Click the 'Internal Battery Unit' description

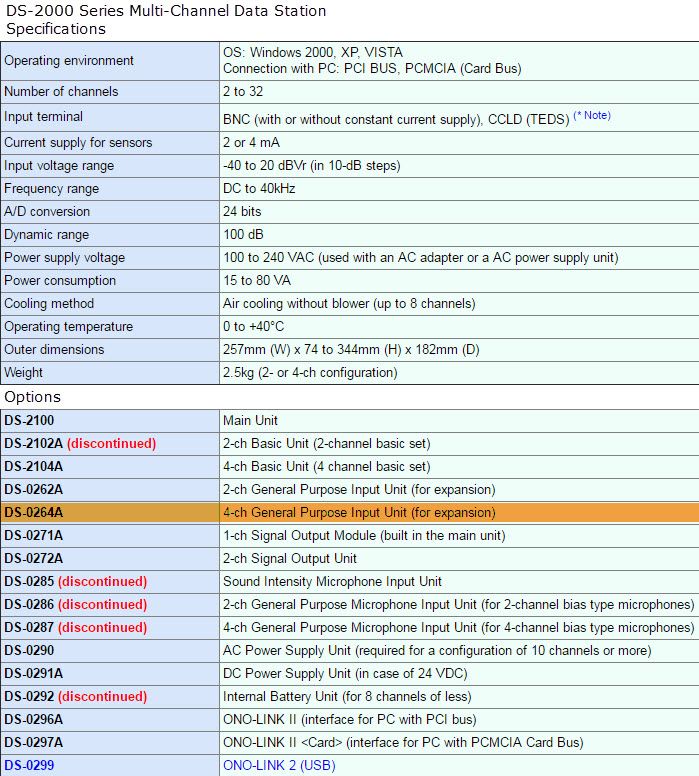pyautogui.click(x=347, y=696)
